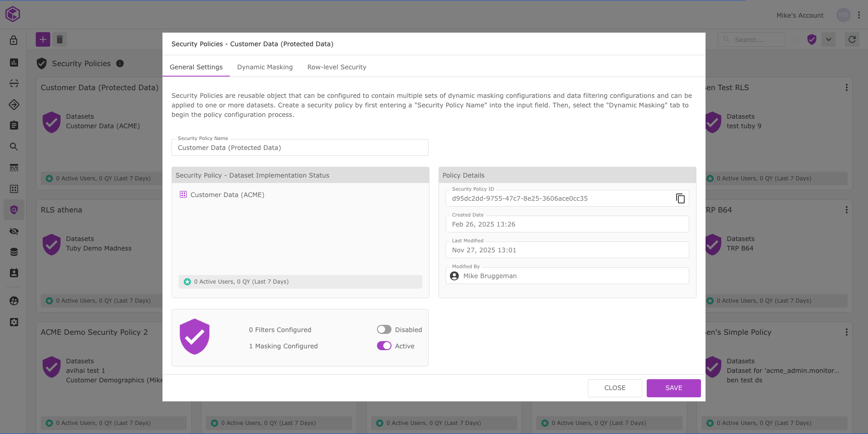Expand the dropdown arrow beside shield filter
This screenshot has width=868, height=434.
pos(829,39)
